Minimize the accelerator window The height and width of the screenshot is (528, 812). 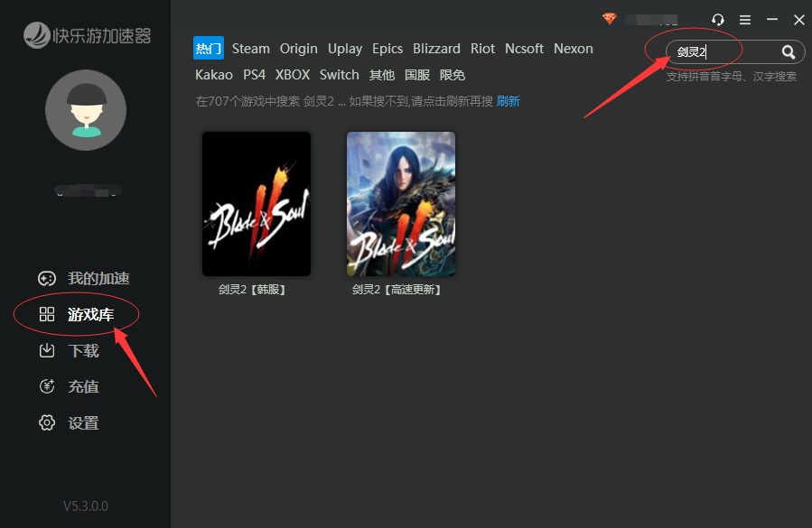point(772,20)
